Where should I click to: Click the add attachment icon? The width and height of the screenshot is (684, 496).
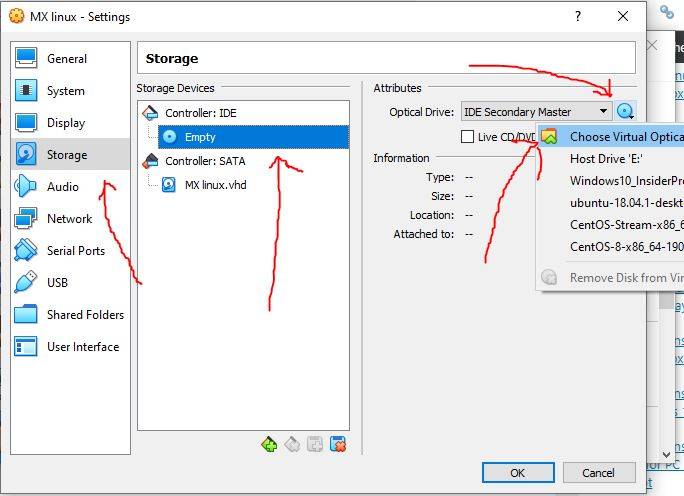point(315,445)
